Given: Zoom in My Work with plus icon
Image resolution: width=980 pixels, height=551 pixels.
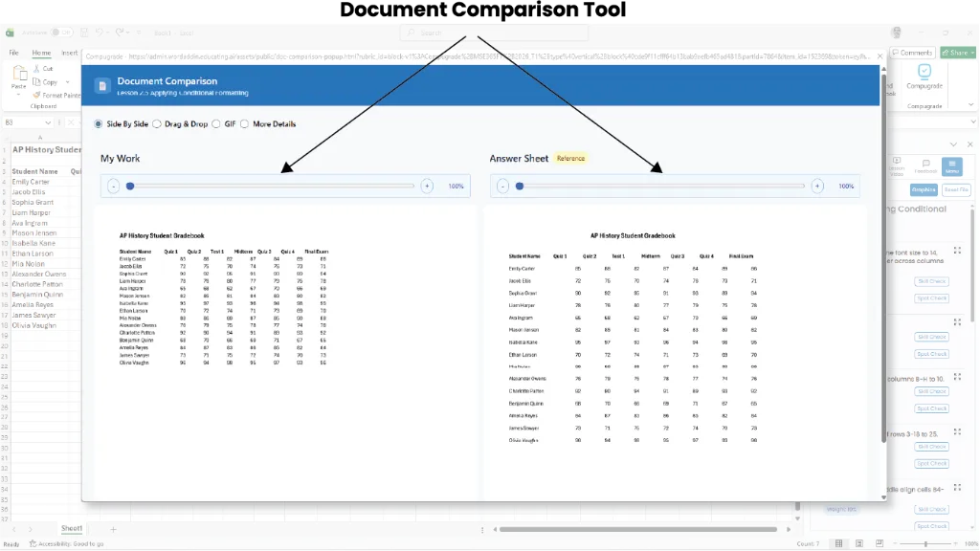Looking at the screenshot, I should pos(427,187).
